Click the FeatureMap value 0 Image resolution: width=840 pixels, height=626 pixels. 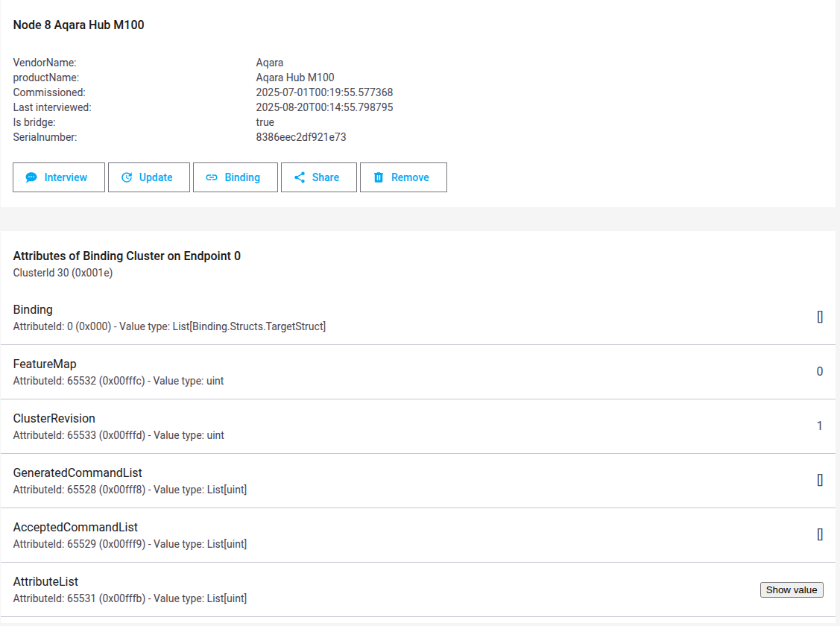point(819,371)
